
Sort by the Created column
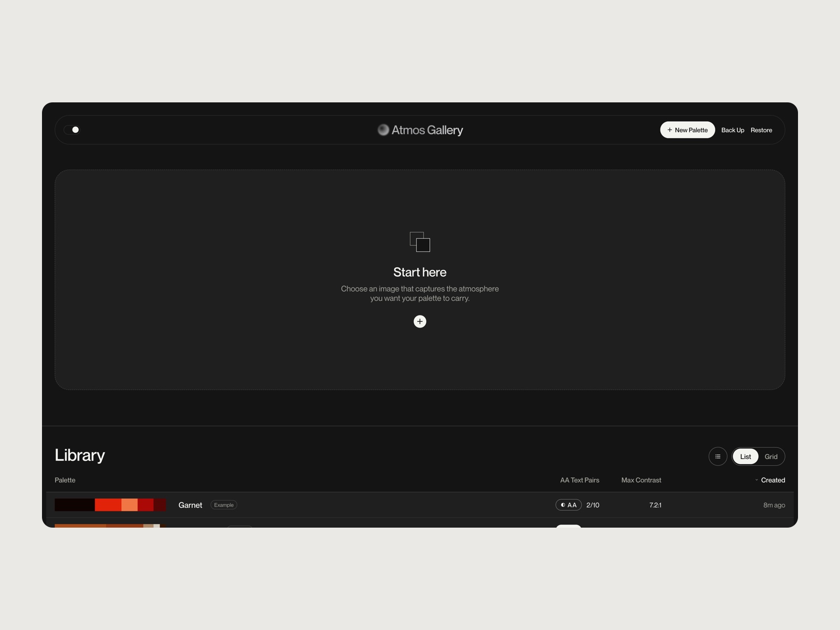[x=770, y=480]
